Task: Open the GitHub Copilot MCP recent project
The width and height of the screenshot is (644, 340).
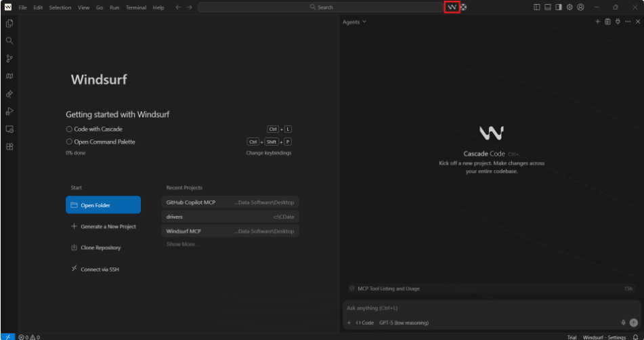Action: 230,203
